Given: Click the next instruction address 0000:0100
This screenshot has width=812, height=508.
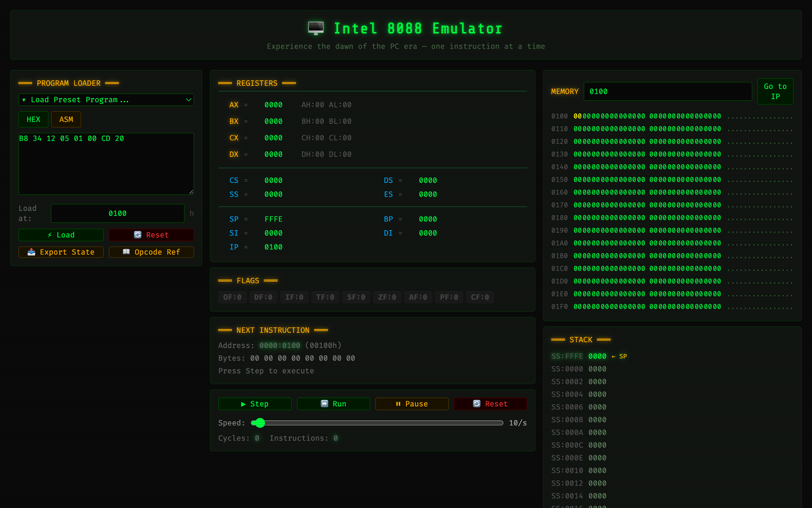Looking at the screenshot, I should point(279,345).
